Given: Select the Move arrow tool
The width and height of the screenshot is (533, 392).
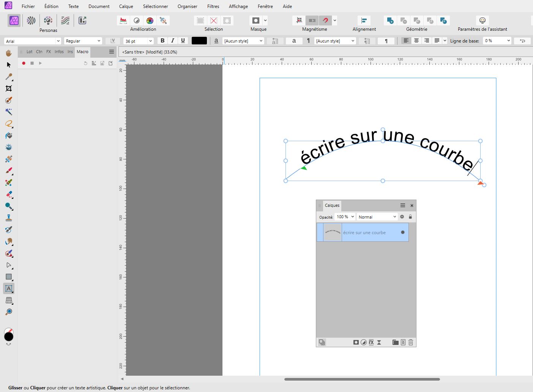Looking at the screenshot, I should pyautogui.click(x=9, y=65).
